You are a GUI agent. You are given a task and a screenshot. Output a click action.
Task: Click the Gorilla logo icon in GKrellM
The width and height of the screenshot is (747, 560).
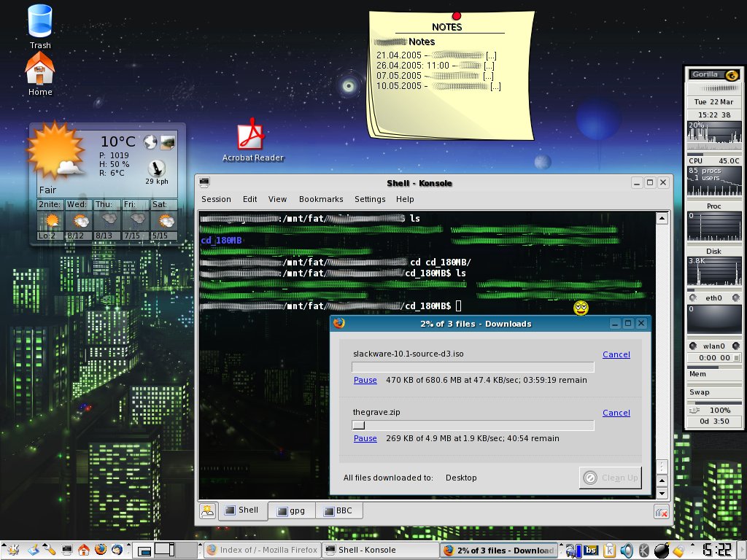point(731,75)
